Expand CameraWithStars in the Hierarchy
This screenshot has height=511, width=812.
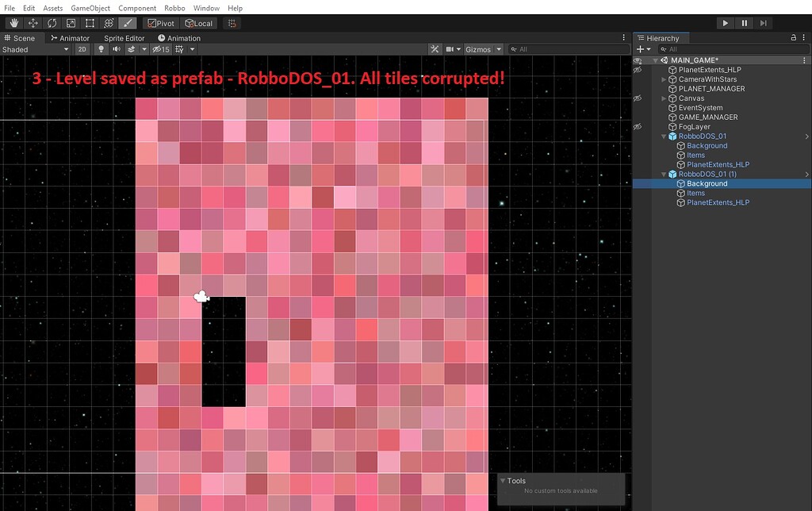point(663,79)
